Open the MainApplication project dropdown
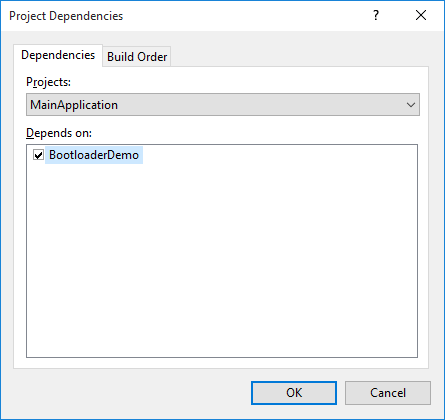Viewport: 445px width, 420px height. [x=223, y=105]
